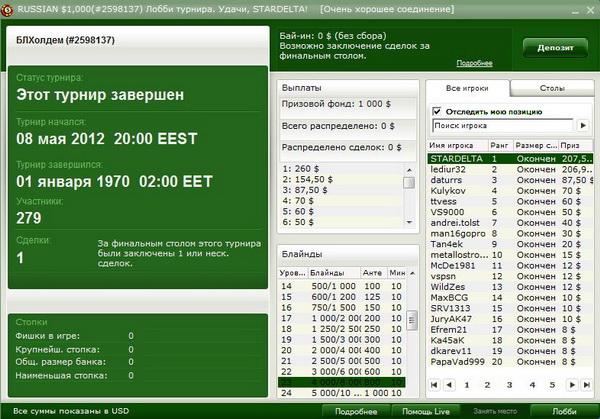Click the 'Депозит' button
The width and height of the screenshot is (600, 419).
click(555, 48)
